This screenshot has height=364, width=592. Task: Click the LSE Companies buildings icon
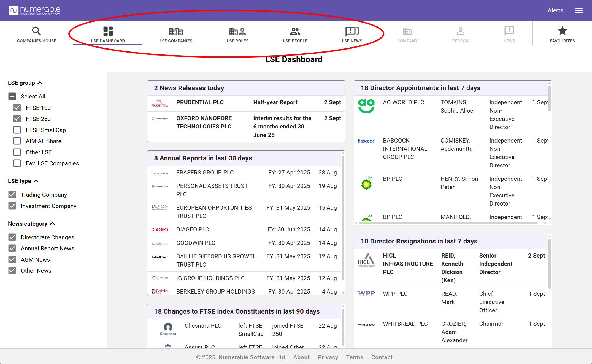pos(176,31)
